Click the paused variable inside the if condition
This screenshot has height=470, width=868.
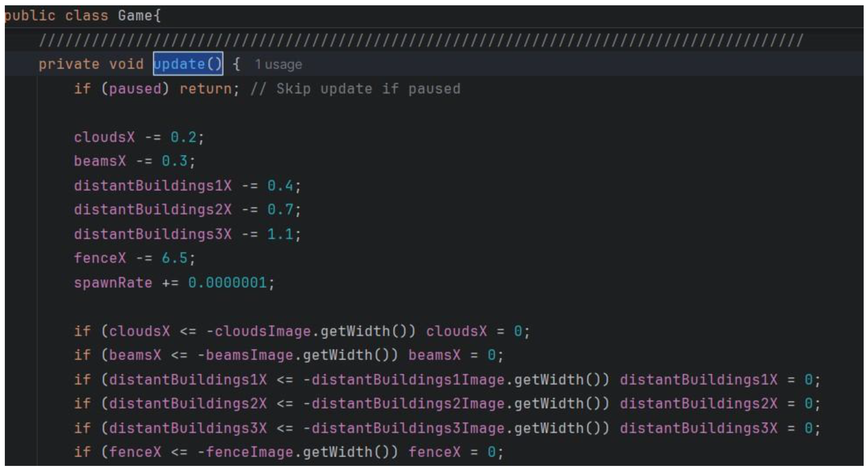tap(135, 88)
